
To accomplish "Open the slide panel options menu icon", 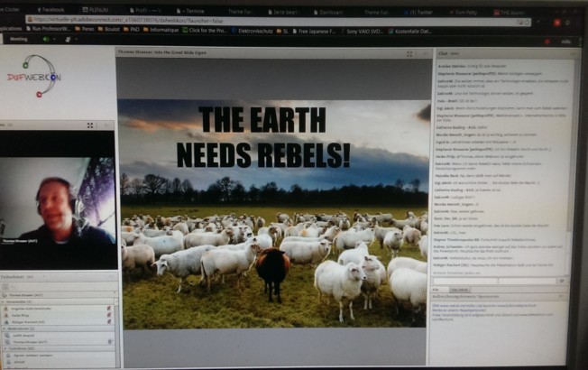I will coord(423,53).
